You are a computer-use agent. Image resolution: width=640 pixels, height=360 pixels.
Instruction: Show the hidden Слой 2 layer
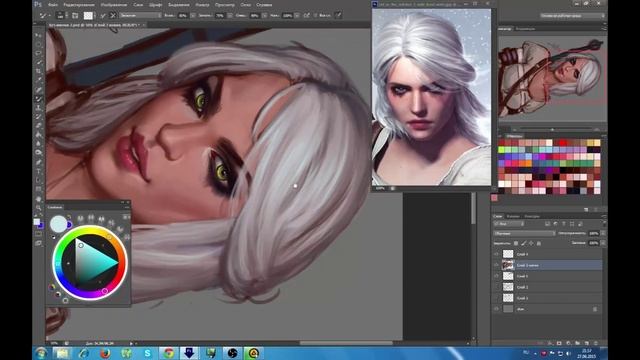496,287
